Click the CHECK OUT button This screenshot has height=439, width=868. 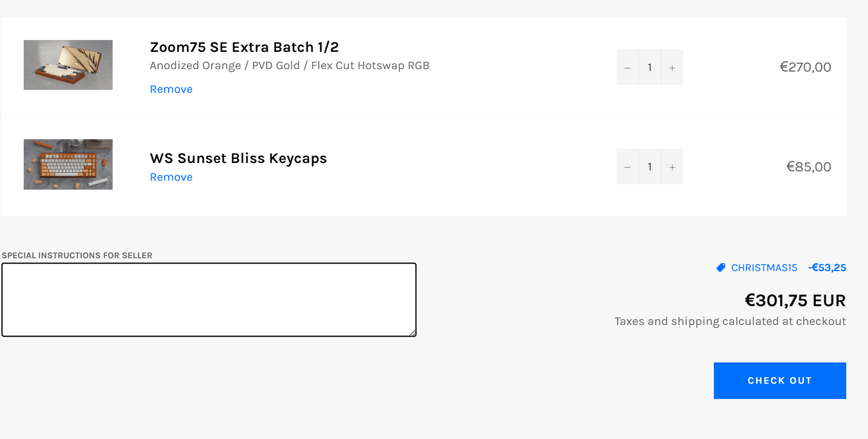click(x=780, y=381)
